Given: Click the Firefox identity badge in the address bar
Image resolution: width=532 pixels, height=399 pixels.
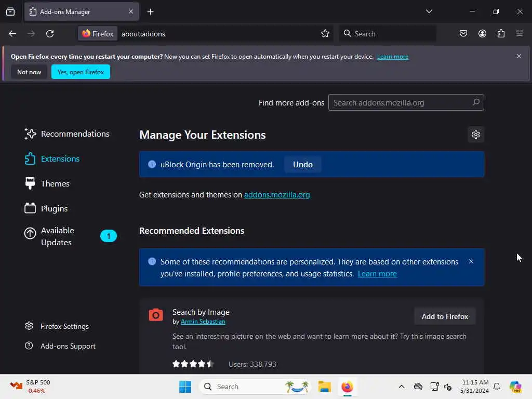Looking at the screenshot, I should pos(98,34).
